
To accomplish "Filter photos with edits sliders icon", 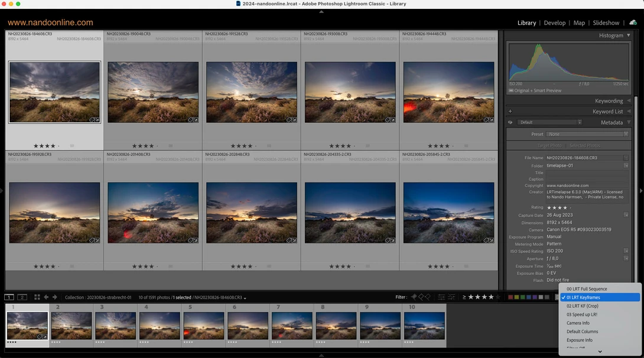I will coord(441,297).
